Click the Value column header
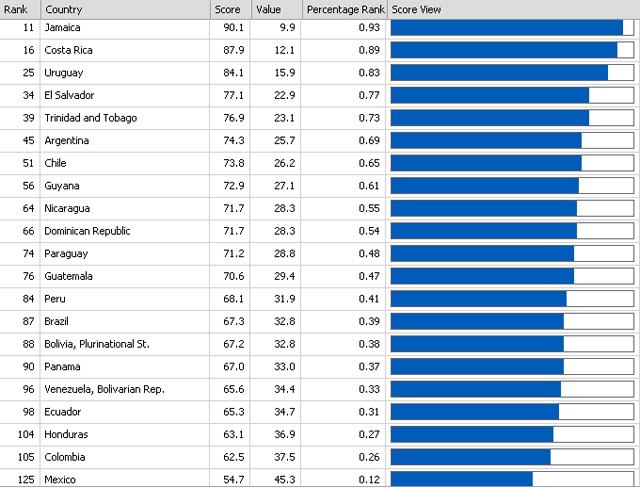Viewport: 640px width, 488px height. pos(270,9)
